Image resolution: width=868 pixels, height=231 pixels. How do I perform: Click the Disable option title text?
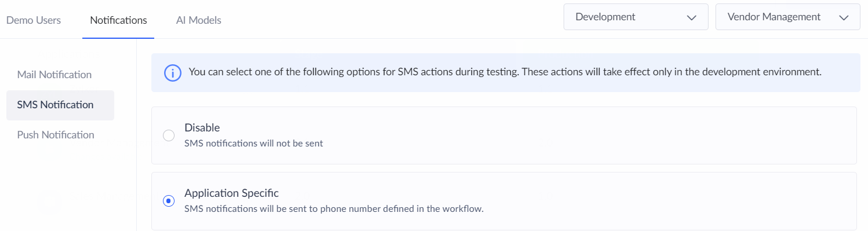click(x=202, y=127)
